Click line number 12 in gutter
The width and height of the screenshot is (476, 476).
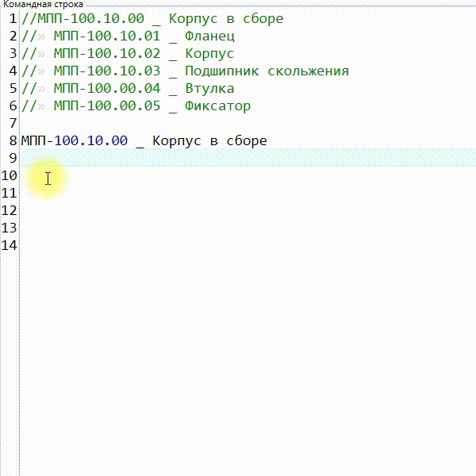9,210
